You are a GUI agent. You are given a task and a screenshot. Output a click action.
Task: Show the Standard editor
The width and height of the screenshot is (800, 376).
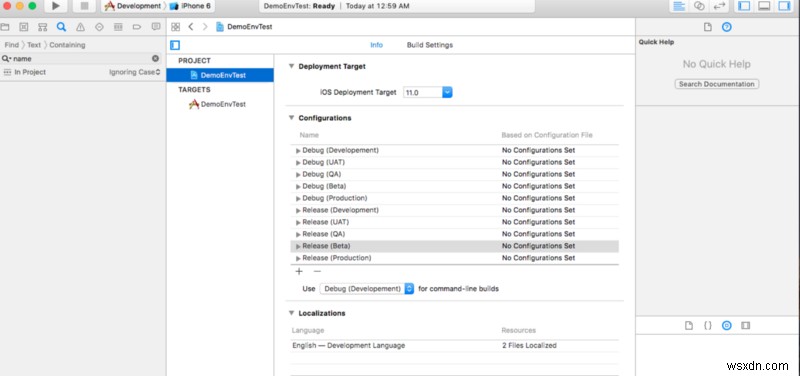pos(679,6)
